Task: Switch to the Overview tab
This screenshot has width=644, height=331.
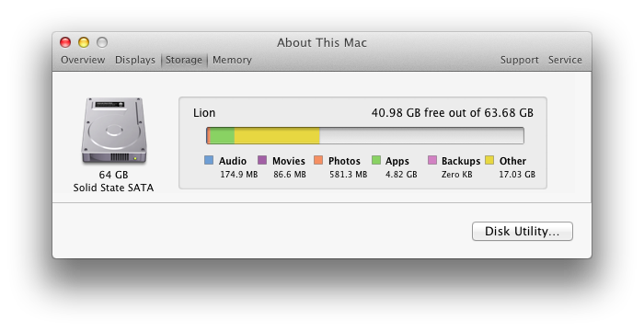Action: 83,60
